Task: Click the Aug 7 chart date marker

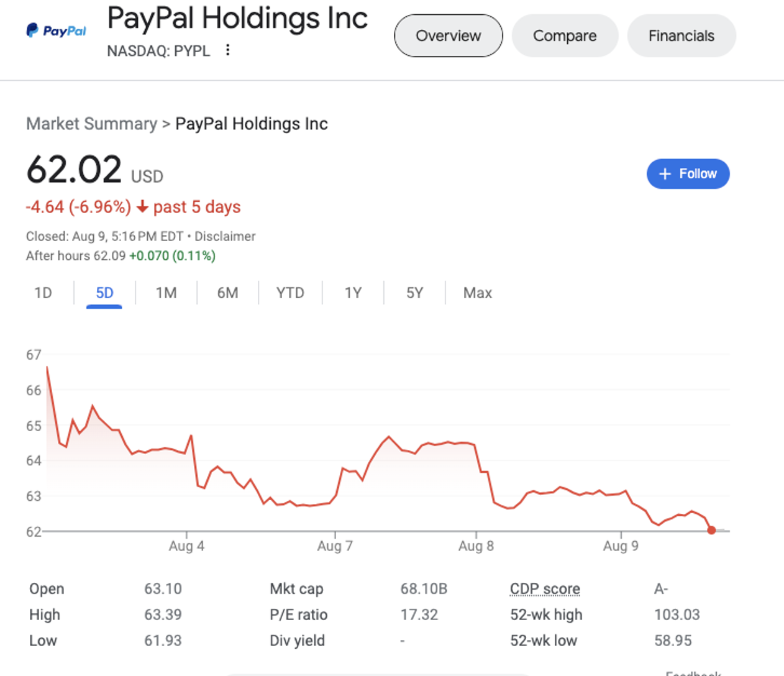Action: 335,546
